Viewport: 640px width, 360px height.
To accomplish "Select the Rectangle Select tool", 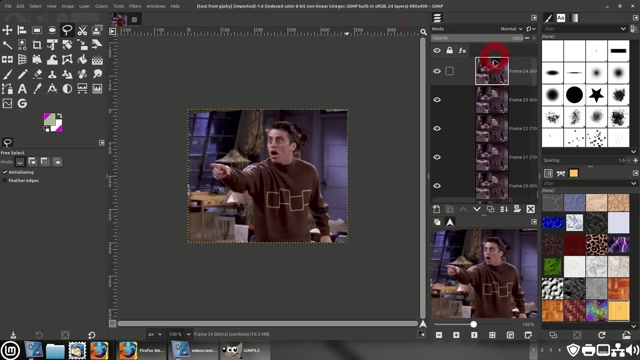I will coord(37,30).
